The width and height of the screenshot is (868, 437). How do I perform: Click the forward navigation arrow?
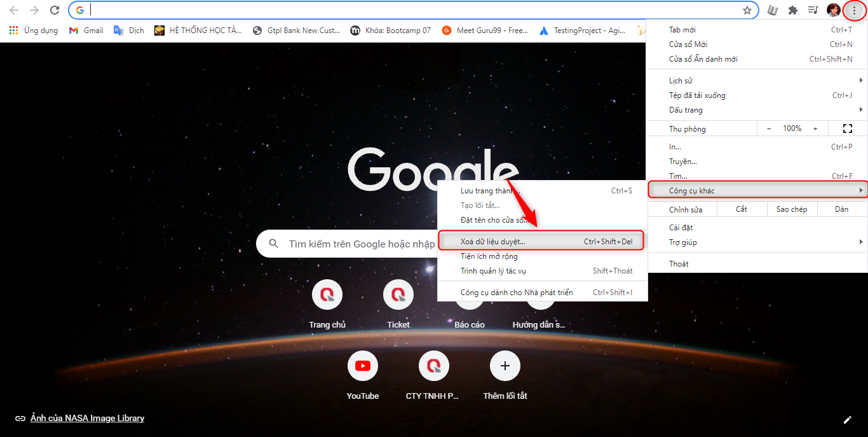point(34,10)
